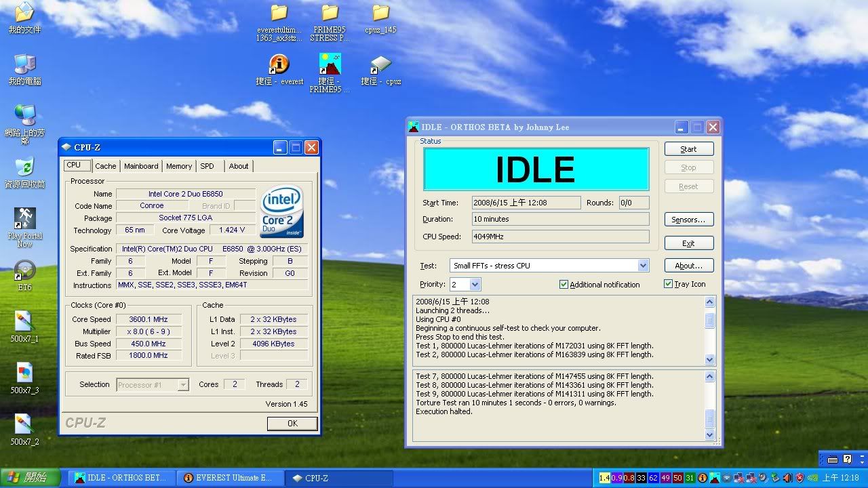The image size is (868, 488).
Task: Activate the CPU-Z taskbar button
Action: point(338,478)
